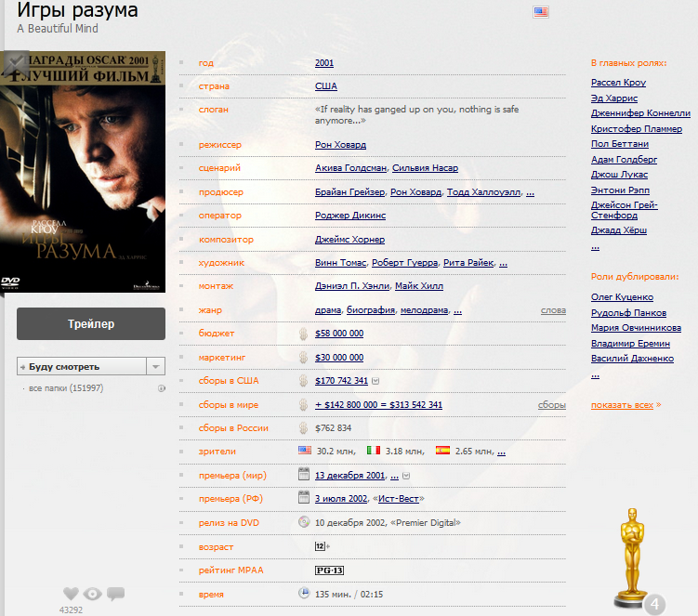
Task: Open producer Брайан Грейзер link
Action: 349,191
